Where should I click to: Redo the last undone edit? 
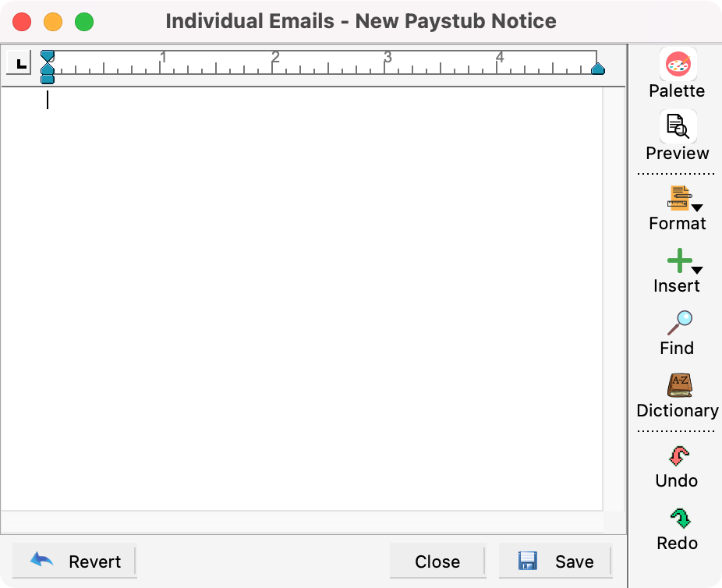(x=677, y=519)
